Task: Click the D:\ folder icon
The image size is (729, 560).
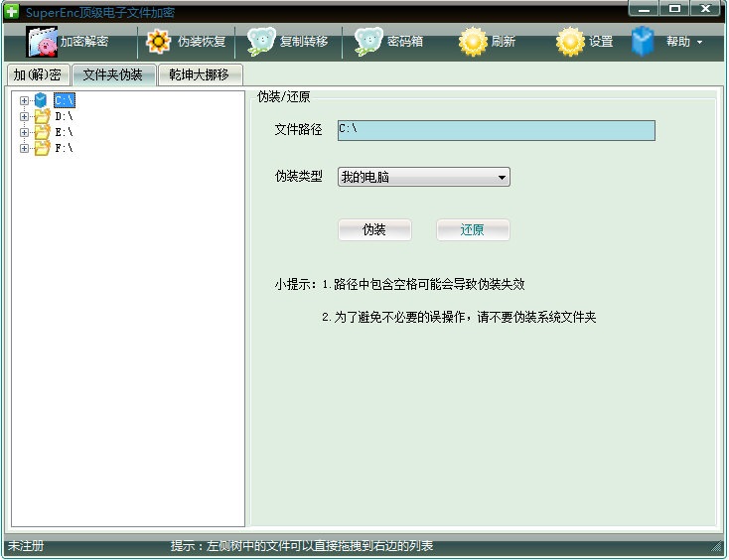Action: [x=42, y=116]
